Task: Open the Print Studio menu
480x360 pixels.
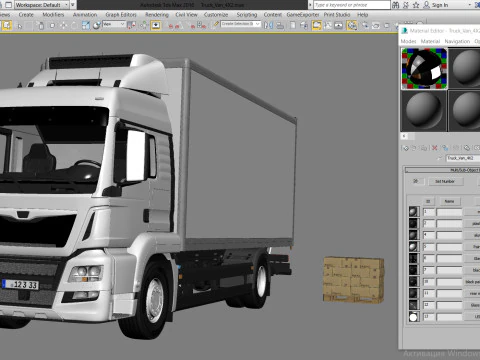Action: [337, 15]
